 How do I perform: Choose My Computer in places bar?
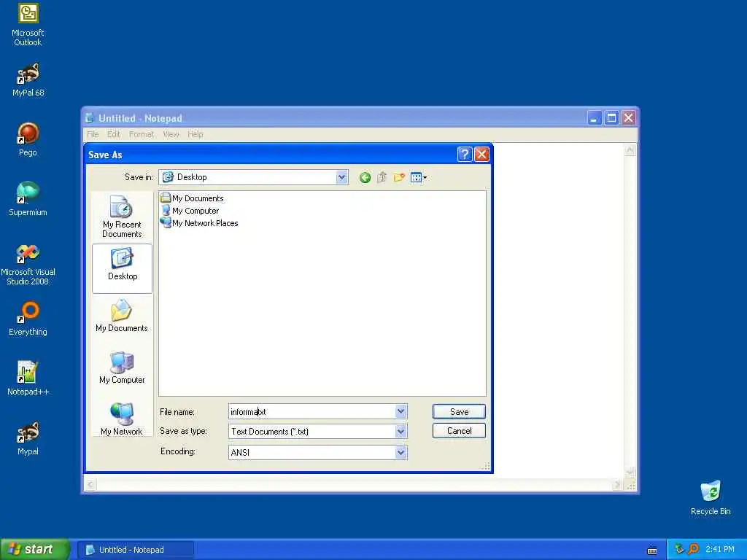click(122, 367)
